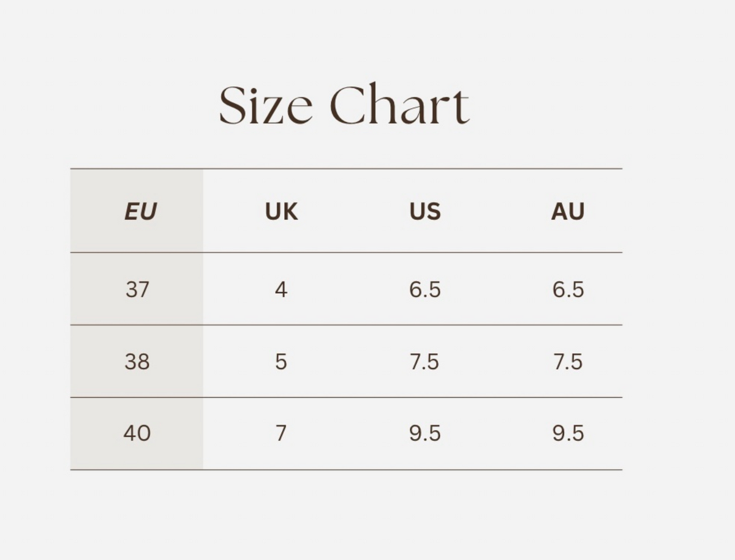Click the word Chart in title
The width and height of the screenshot is (735, 560).
[x=400, y=105]
